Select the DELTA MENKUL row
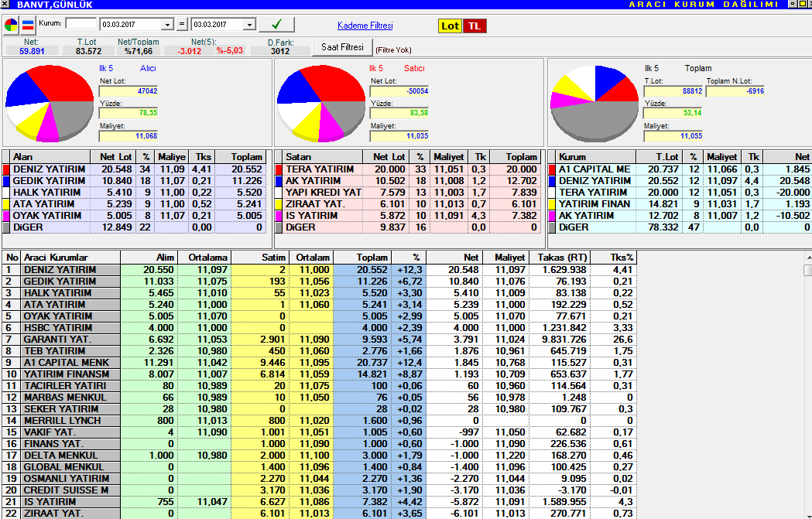 320,456
